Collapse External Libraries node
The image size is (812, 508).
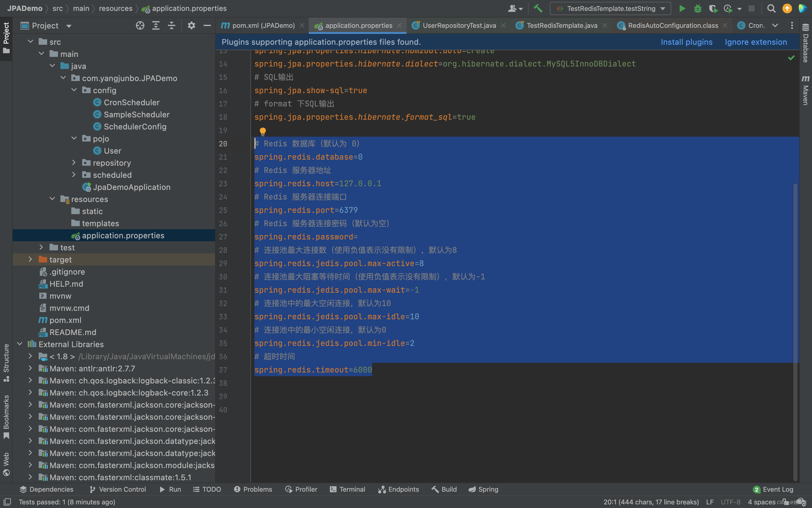20,344
